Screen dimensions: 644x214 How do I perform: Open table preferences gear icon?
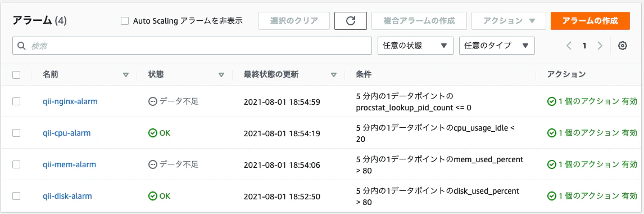coord(622,46)
